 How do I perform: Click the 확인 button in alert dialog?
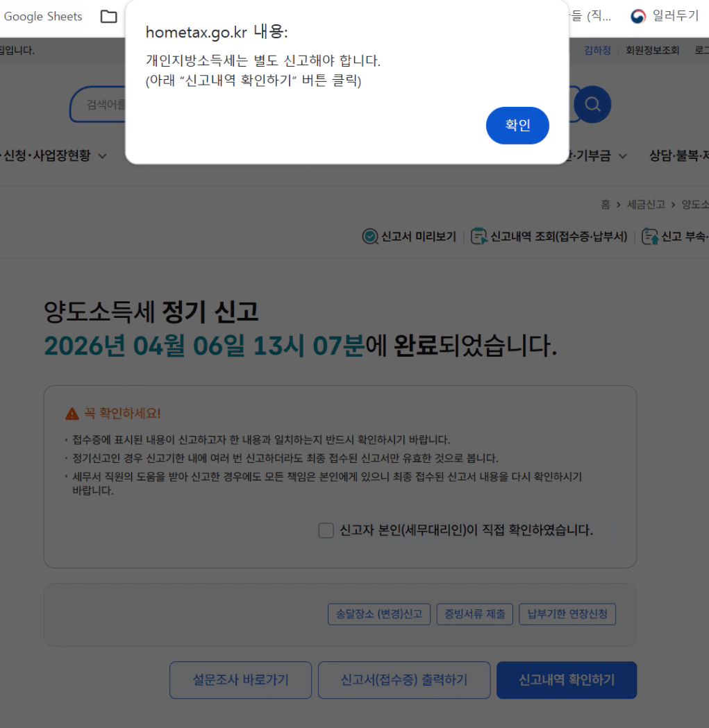click(517, 126)
